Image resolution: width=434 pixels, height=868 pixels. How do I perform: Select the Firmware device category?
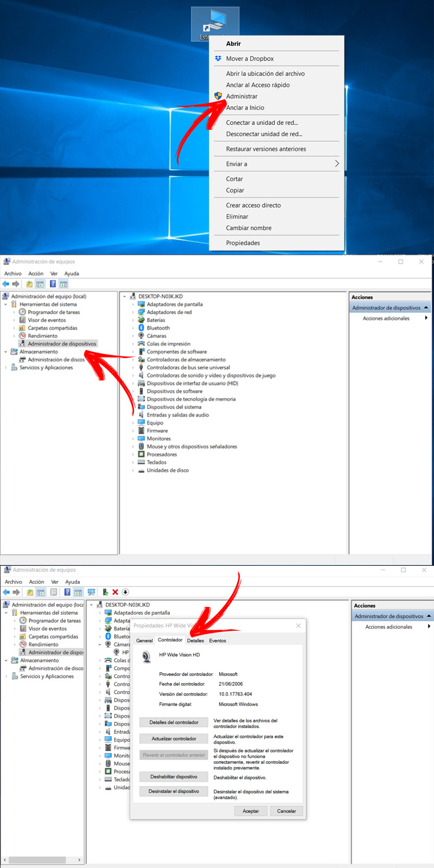tap(157, 431)
